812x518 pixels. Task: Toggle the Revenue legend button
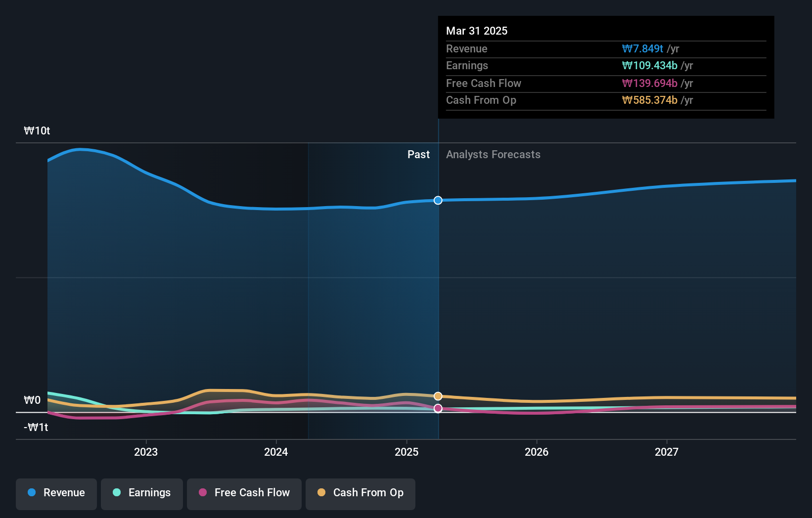[56, 494]
